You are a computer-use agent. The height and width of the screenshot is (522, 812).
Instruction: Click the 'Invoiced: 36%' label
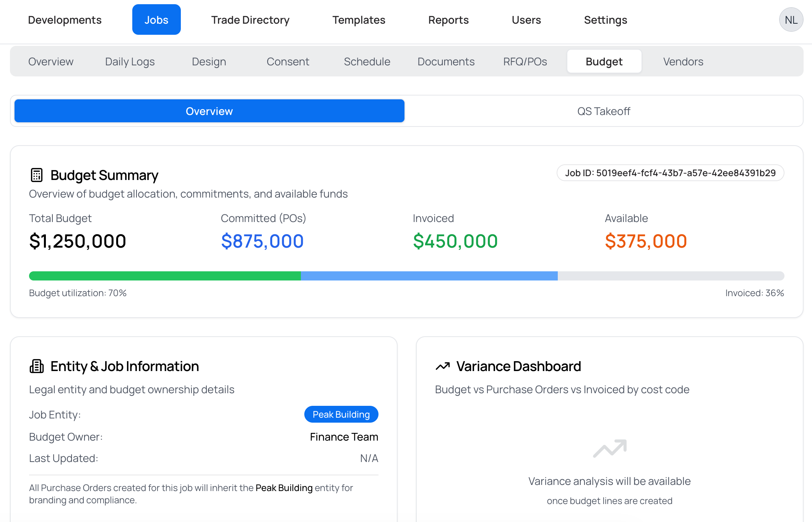tap(755, 293)
